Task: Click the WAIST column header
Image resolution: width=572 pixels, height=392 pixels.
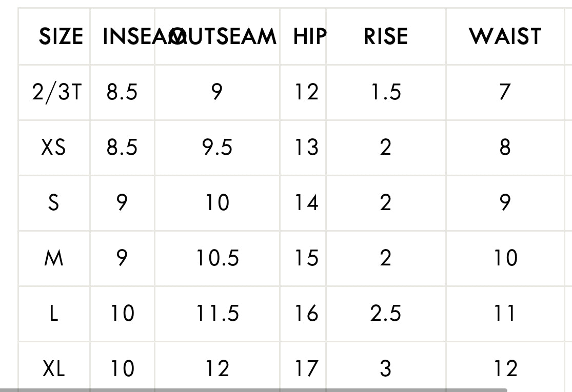Action: point(505,37)
